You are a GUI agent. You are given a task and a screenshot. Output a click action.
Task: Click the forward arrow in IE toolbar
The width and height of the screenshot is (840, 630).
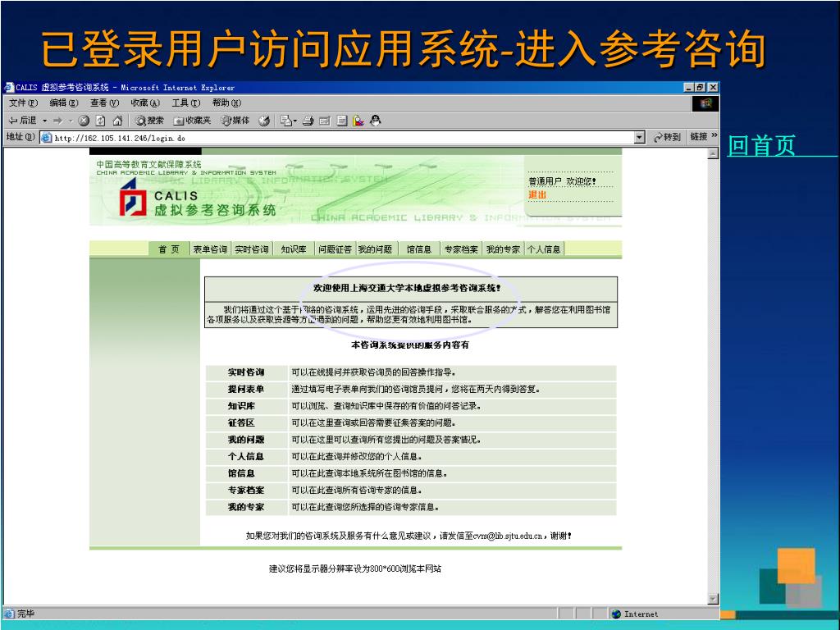pos(58,121)
